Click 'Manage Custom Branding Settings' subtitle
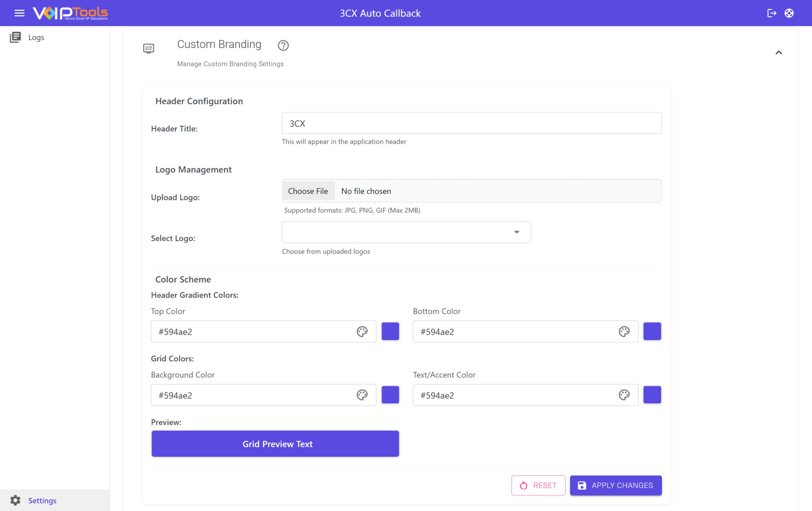 click(230, 64)
